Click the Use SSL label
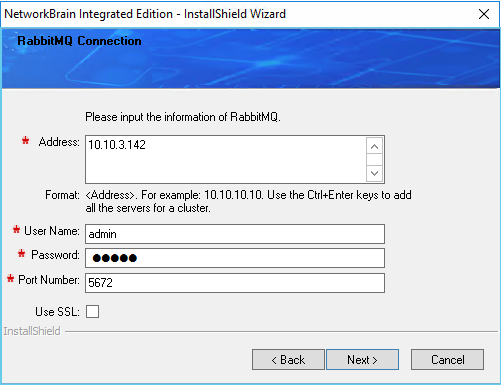 tap(57, 312)
